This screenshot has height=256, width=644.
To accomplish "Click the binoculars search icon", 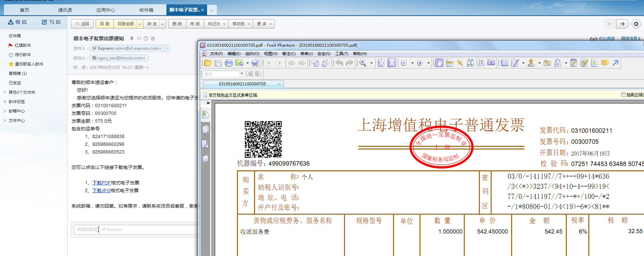I will (x=470, y=63).
